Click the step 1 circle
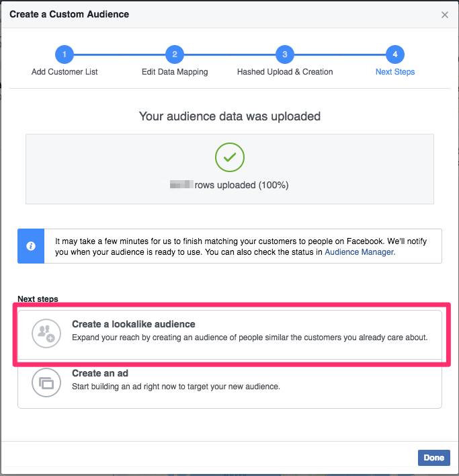This screenshot has width=459, height=476. [x=65, y=54]
